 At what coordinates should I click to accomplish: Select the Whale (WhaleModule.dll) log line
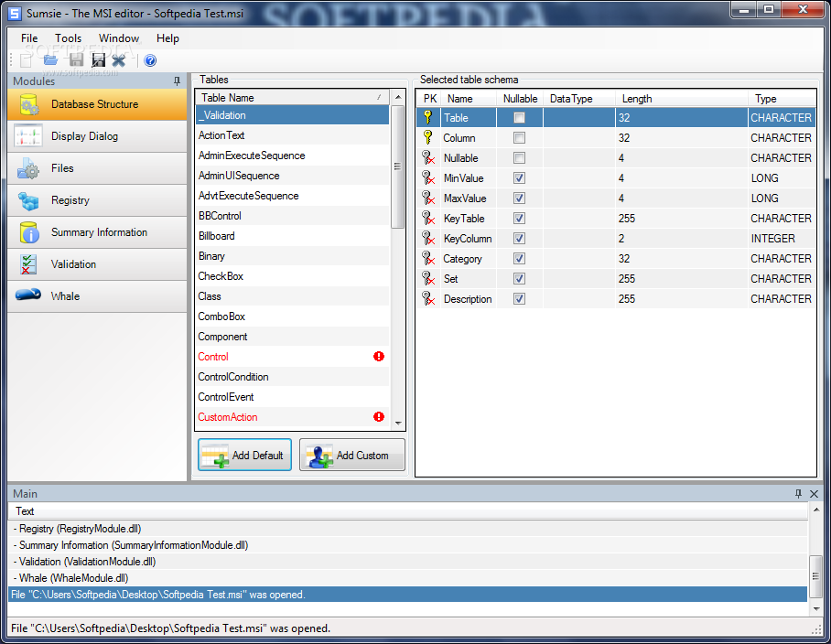(x=408, y=578)
